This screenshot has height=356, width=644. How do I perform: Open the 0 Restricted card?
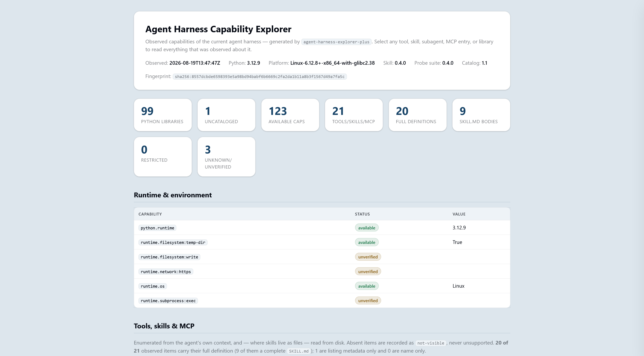[163, 157]
